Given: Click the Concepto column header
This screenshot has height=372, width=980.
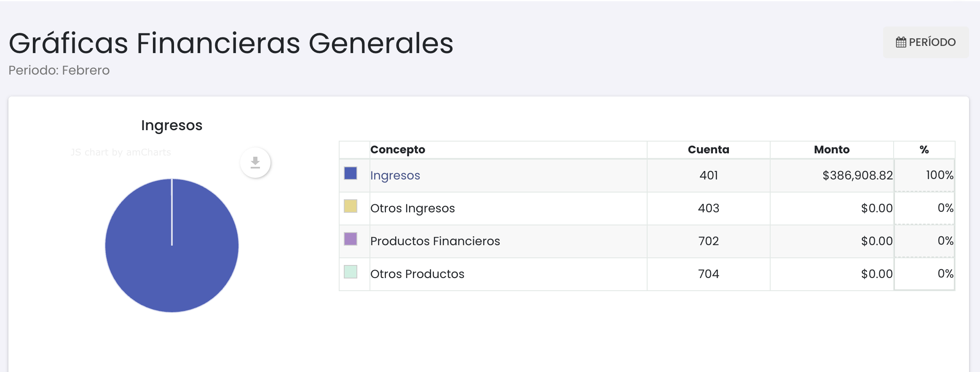Looking at the screenshot, I should pos(397,150).
